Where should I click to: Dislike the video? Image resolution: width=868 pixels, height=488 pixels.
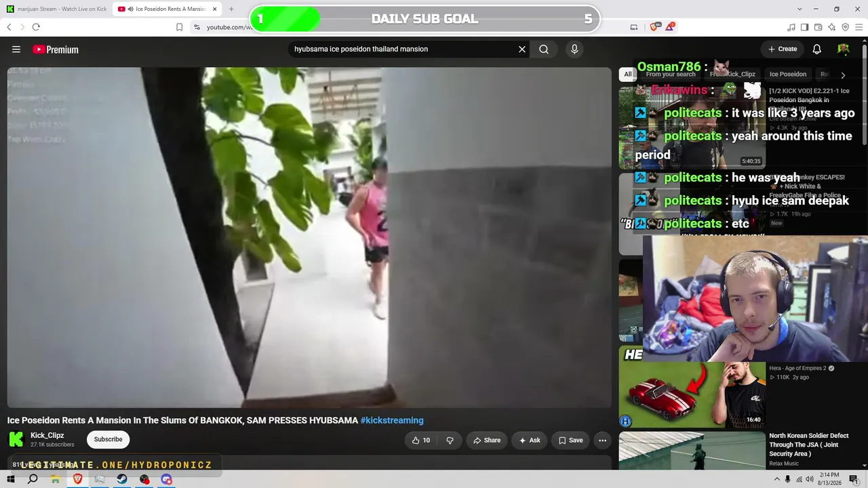point(450,440)
